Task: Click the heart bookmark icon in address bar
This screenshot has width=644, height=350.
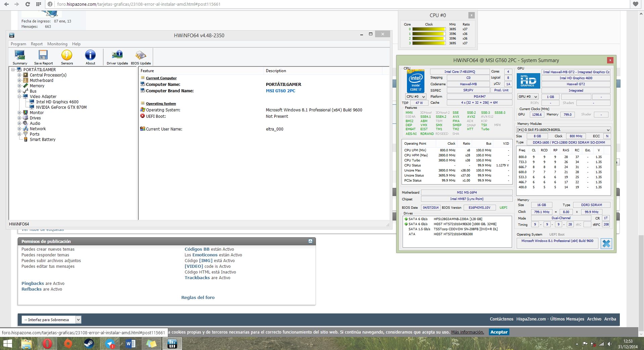Action: 636,4
